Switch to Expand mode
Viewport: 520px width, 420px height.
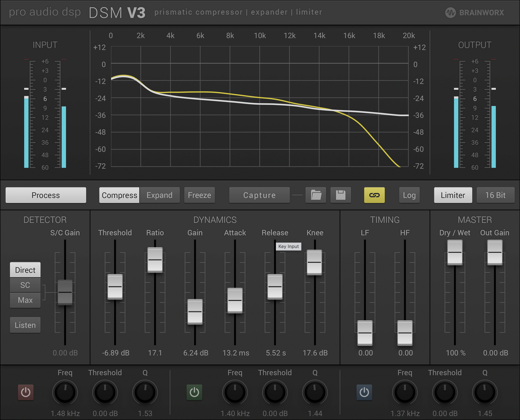click(159, 195)
